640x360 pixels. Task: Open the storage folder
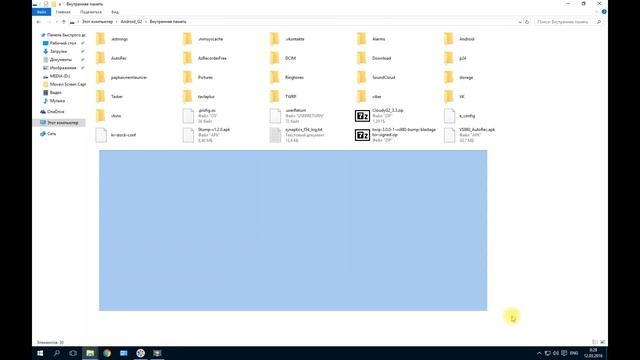[459, 77]
